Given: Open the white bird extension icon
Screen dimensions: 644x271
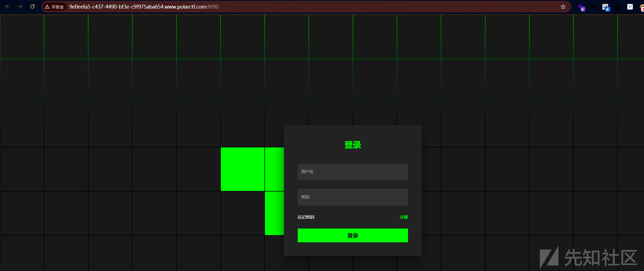Looking at the screenshot, I should pos(630,7).
